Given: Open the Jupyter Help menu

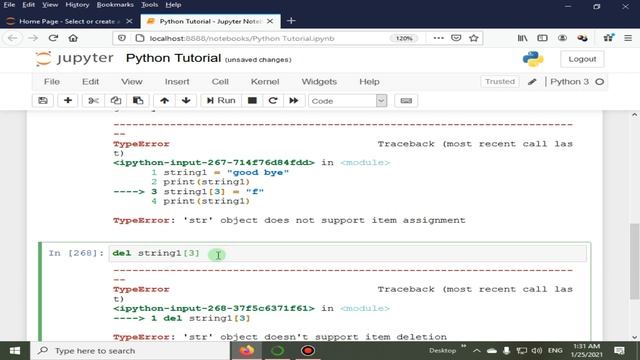Looking at the screenshot, I should pos(369,82).
